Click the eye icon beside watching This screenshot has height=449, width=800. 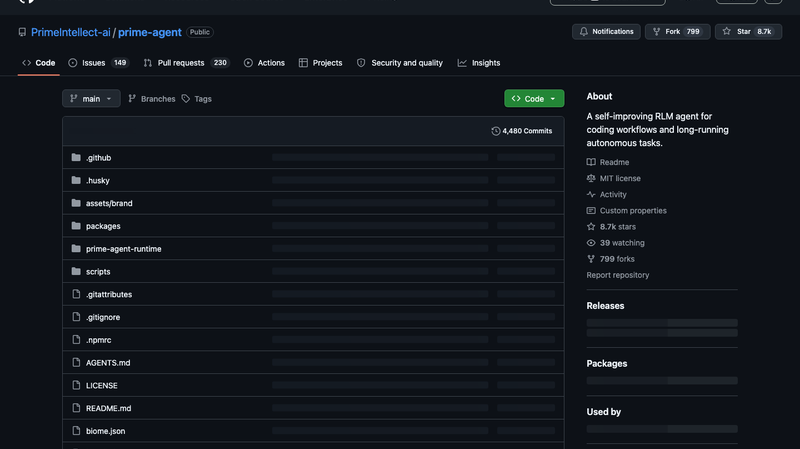591,243
